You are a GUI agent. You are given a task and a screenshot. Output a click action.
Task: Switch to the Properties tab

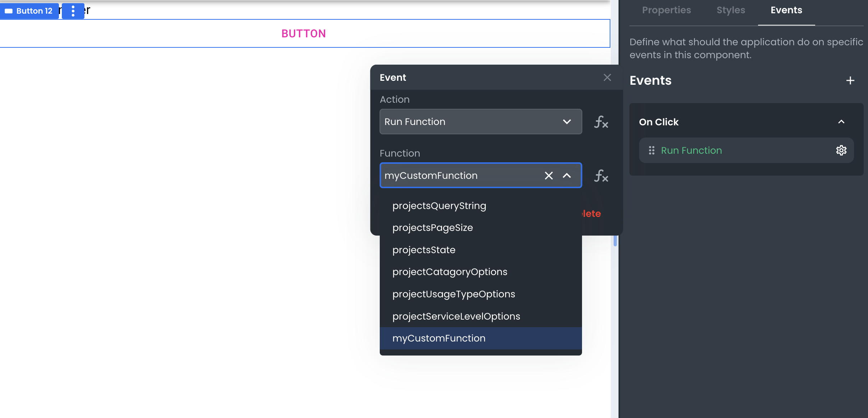[x=666, y=9]
